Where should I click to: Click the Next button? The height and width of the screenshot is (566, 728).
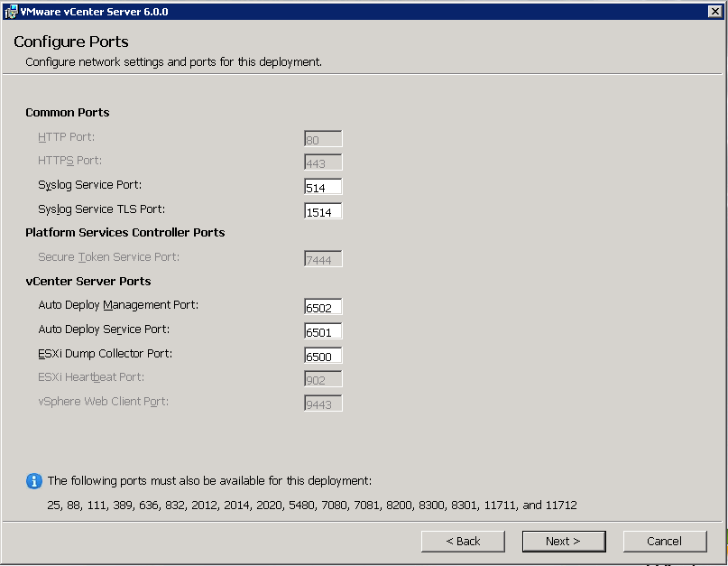coord(563,541)
